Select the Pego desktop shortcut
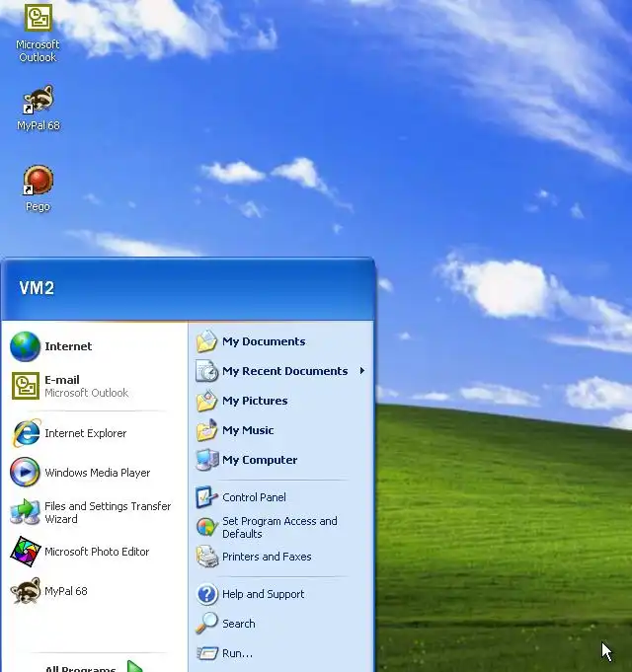 pyautogui.click(x=38, y=188)
